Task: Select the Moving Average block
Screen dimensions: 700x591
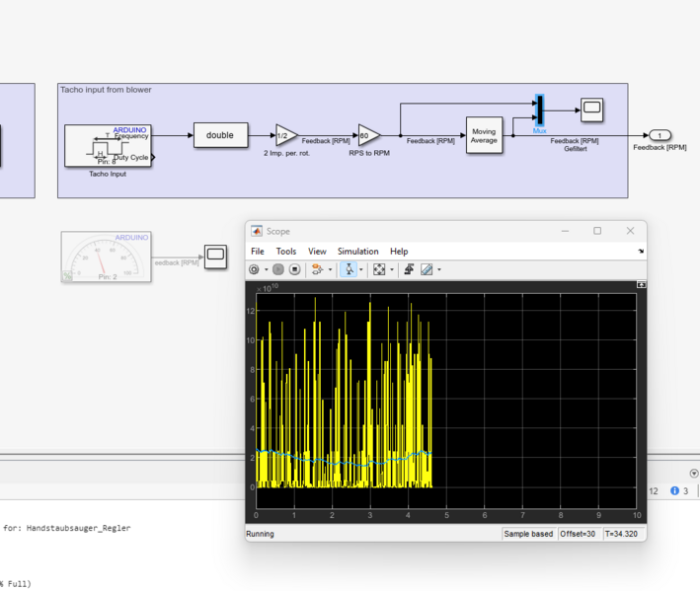Action: tap(484, 136)
